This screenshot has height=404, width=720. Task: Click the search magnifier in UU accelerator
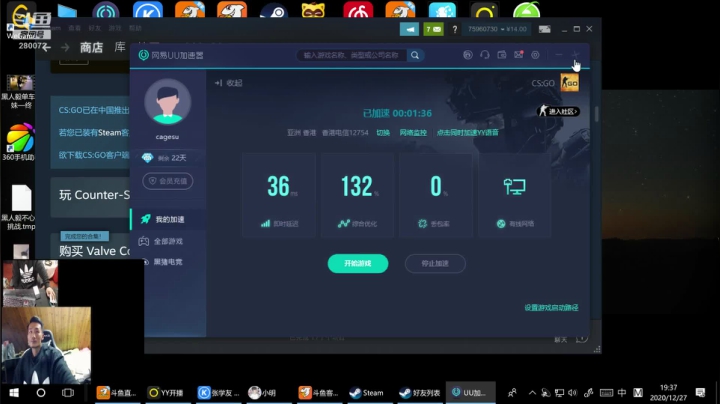coord(415,55)
